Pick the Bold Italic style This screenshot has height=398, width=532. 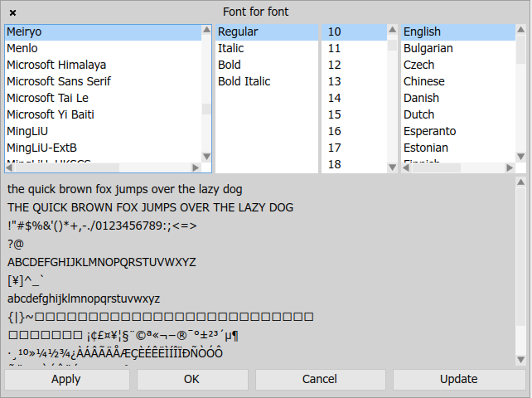(x=267, y=81)
